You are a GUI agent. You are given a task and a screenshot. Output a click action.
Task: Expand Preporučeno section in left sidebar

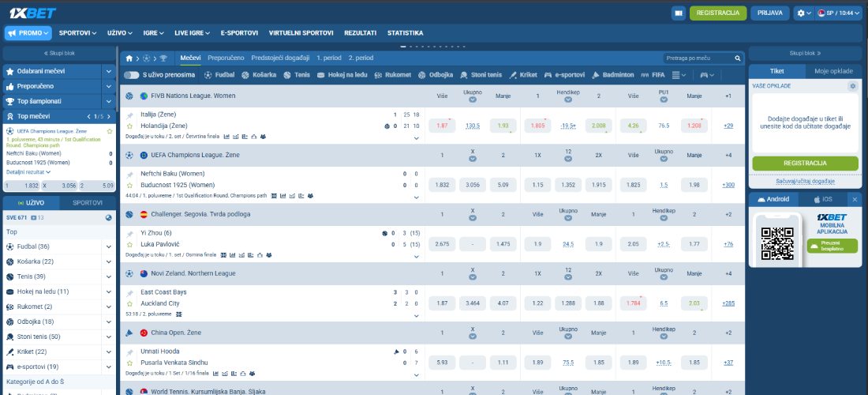tap(109, 86)
